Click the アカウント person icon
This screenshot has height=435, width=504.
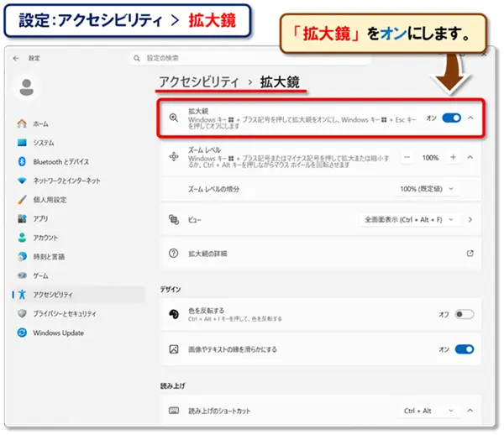pos(22,238)
